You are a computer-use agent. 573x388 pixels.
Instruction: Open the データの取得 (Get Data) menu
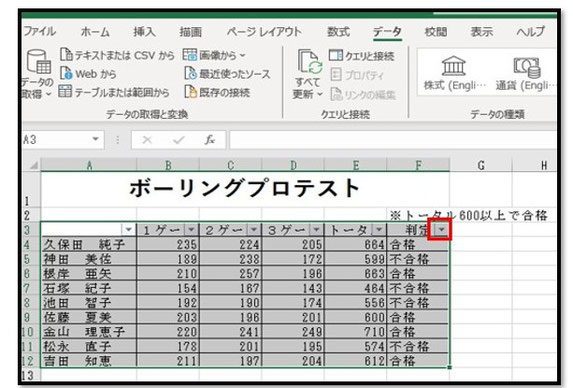click(x=37, y=75)
